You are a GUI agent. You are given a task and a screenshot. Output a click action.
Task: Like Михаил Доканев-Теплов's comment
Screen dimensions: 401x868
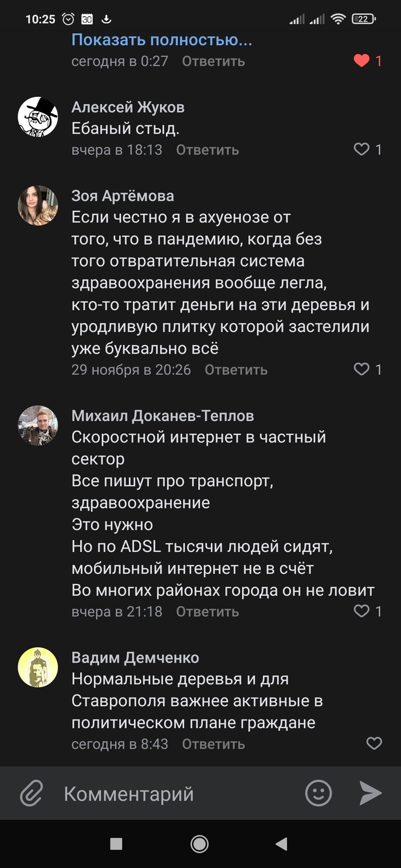pyautogui.click(x=361, y=611)
